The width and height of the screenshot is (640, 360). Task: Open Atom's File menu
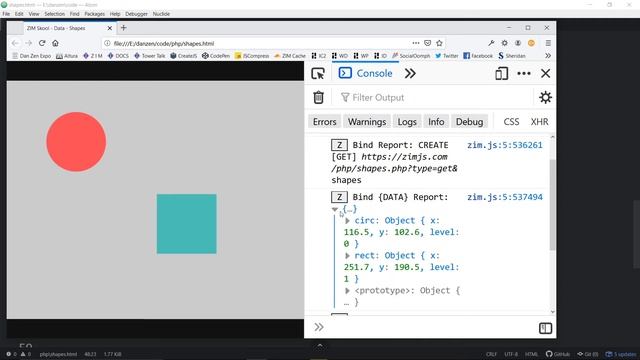point(6,14)
